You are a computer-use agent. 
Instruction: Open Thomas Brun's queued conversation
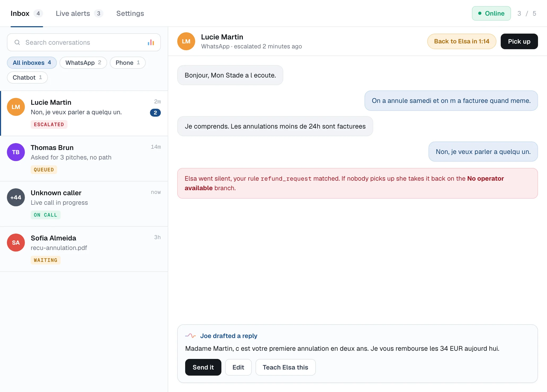coord(84,159)
